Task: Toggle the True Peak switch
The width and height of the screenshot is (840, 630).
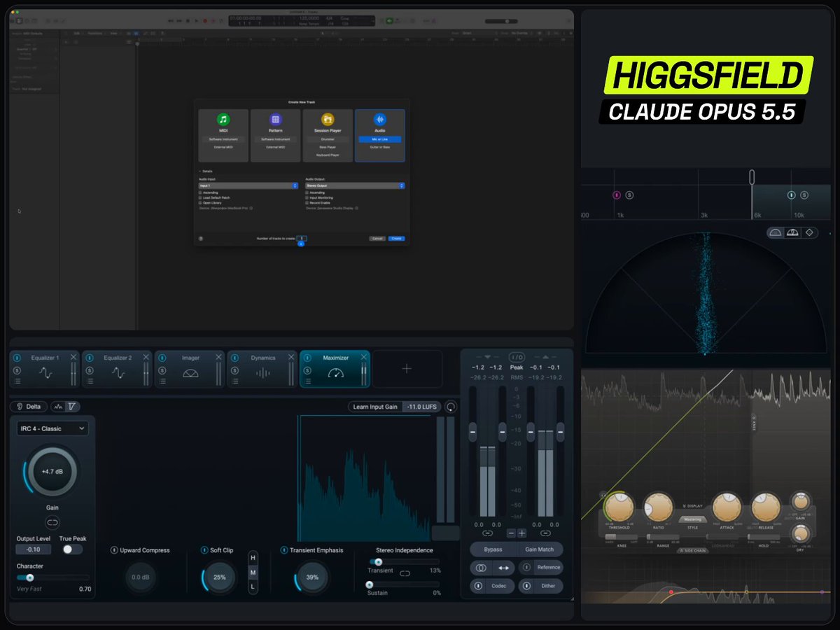Action: [x=71, y=549]
